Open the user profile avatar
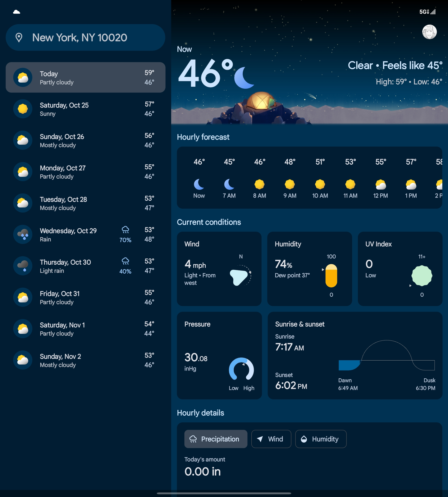The image size is (448, 497). tap(429, 32)
